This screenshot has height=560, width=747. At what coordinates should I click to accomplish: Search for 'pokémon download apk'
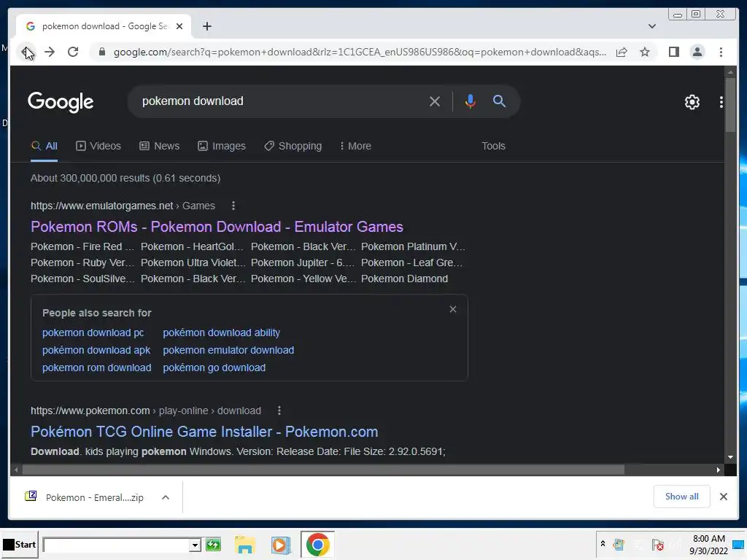pos(96,350)
